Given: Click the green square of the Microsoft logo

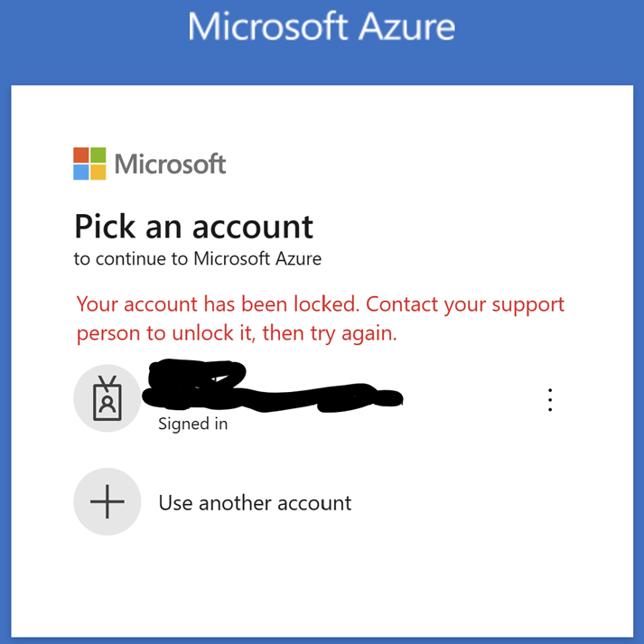Looking at the screenshot, I should 98,154.
